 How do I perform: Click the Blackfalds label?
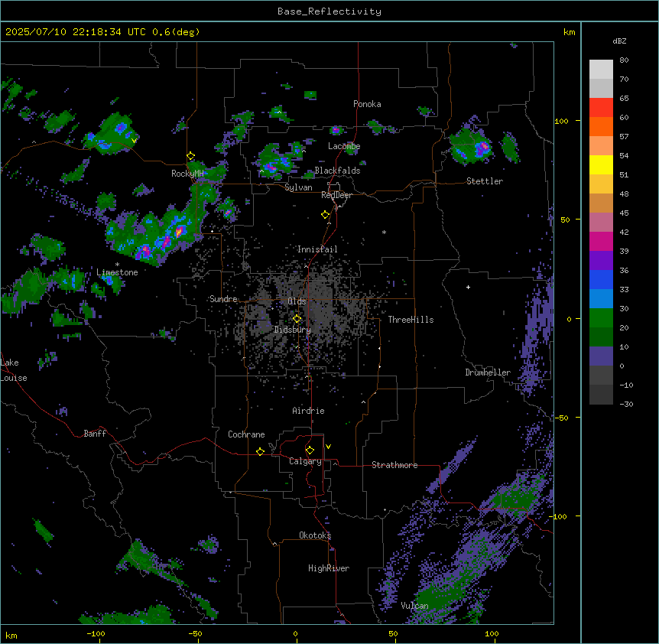pos(337,171)
